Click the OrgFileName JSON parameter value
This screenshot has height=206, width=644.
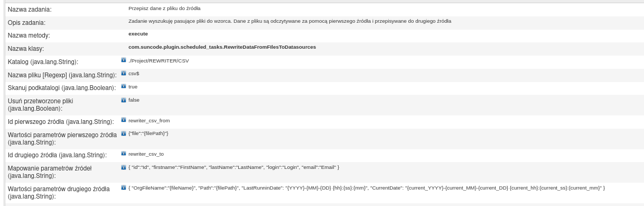tap(366, 187)
